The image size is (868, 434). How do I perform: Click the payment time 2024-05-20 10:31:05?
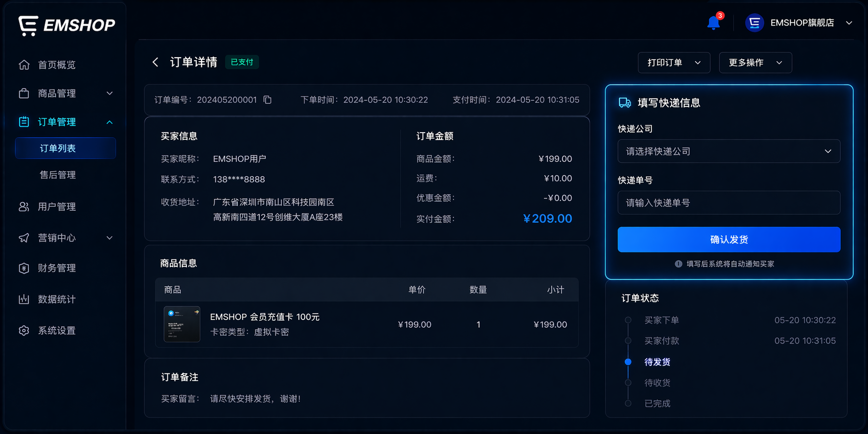pos(538,100)
